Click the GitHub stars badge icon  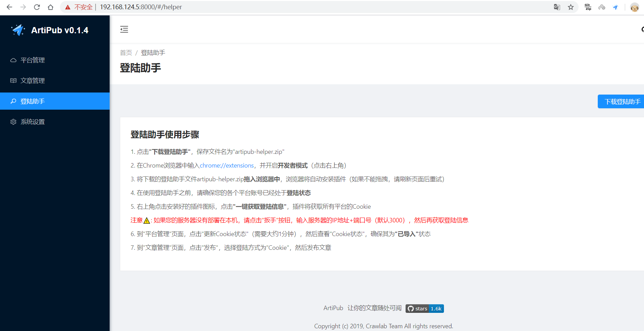pyautogui.click(x=411, y=309)
